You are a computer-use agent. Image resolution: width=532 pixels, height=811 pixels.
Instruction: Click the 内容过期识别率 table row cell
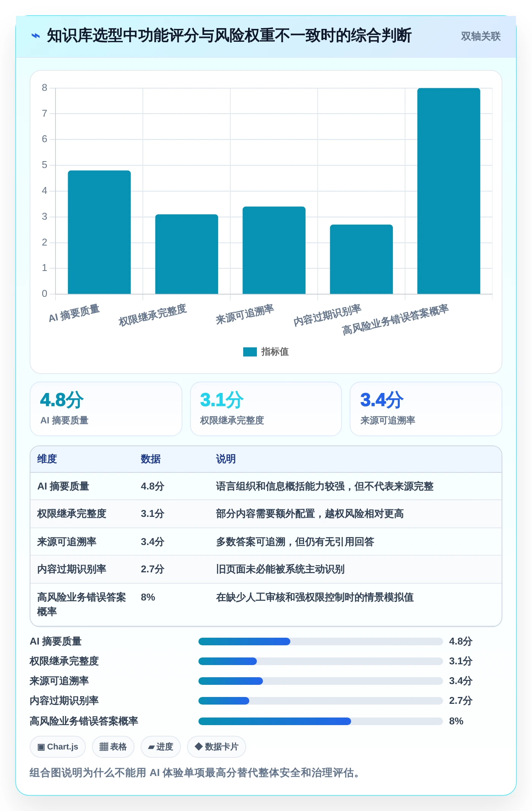pos(72,569)
